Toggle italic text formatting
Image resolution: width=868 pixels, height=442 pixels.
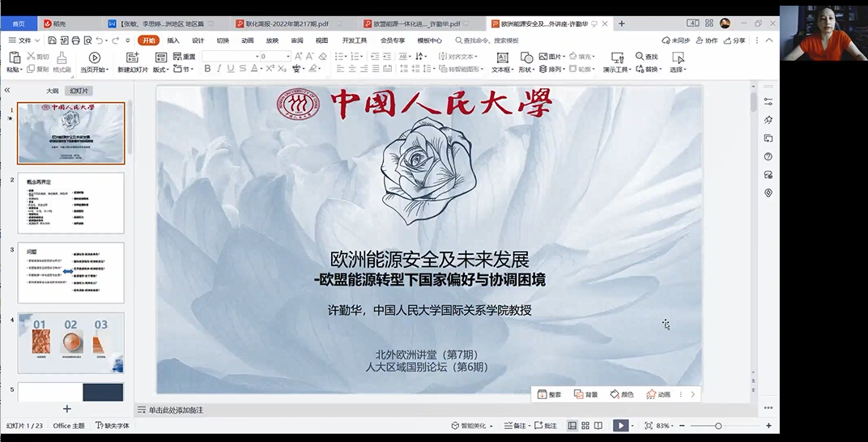(x=219, y=70)
